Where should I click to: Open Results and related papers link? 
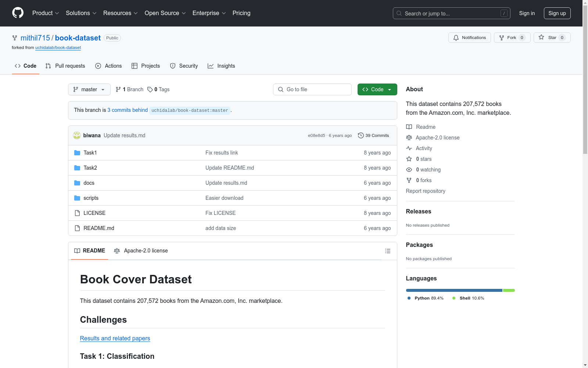115,338
